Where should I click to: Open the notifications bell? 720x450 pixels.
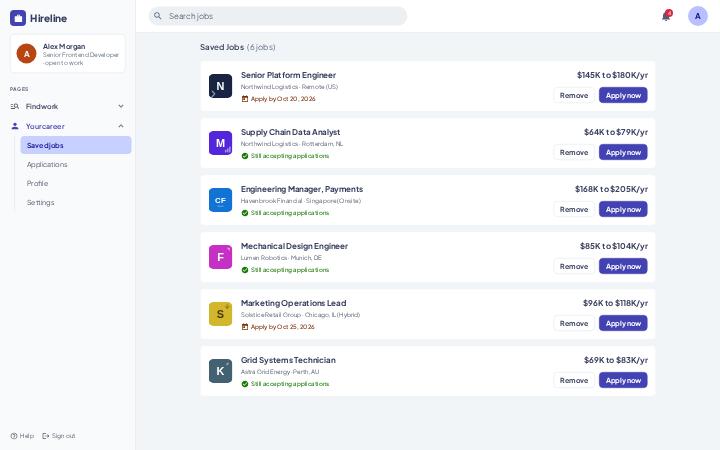(x=666, y=16)
